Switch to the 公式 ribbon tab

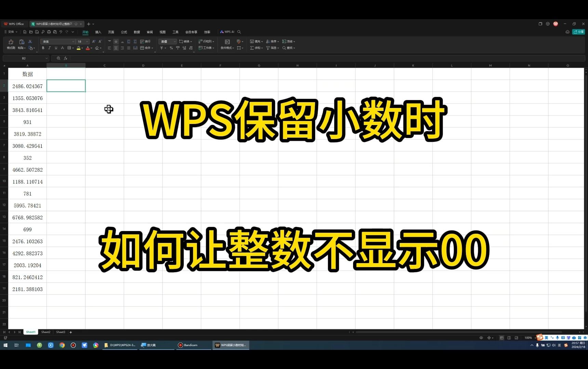pyautogui.click(x=123, y=32)
